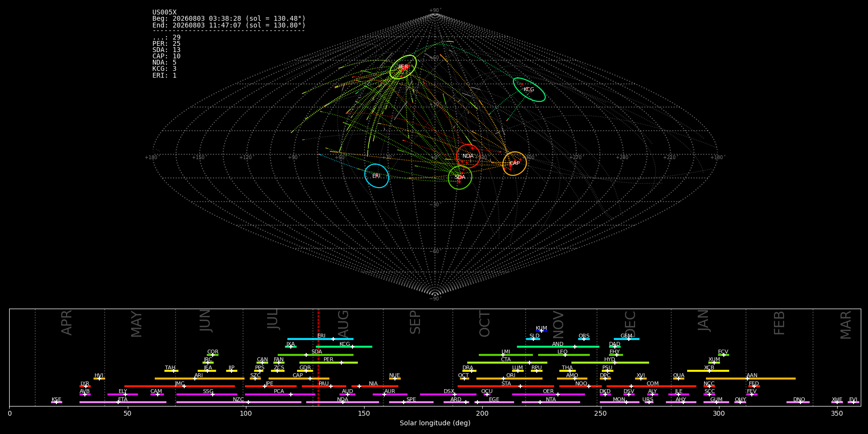
Task: Click the PER: 25 count in legend
Action: click(166, 44)
